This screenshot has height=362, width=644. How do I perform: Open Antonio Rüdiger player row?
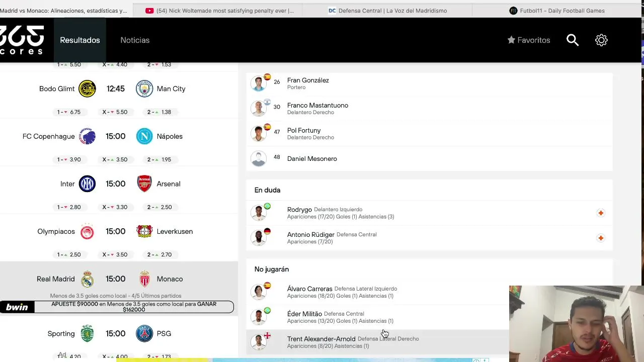[429, 238]
